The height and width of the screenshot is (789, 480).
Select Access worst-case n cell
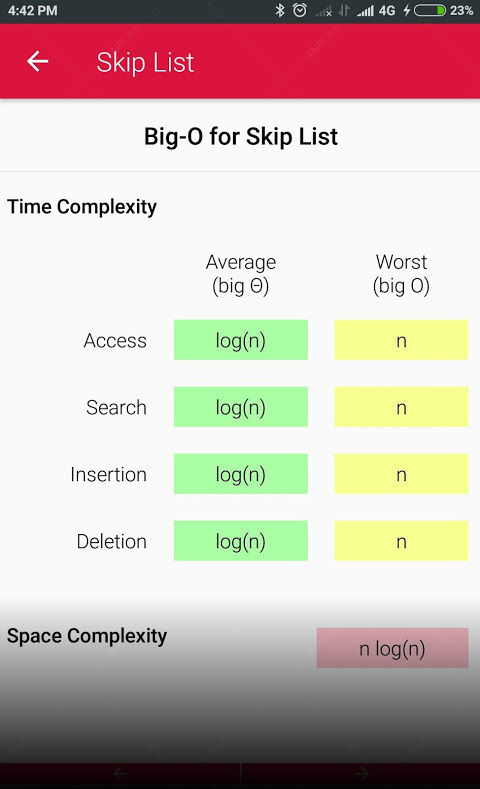click(x=401, y=340)
